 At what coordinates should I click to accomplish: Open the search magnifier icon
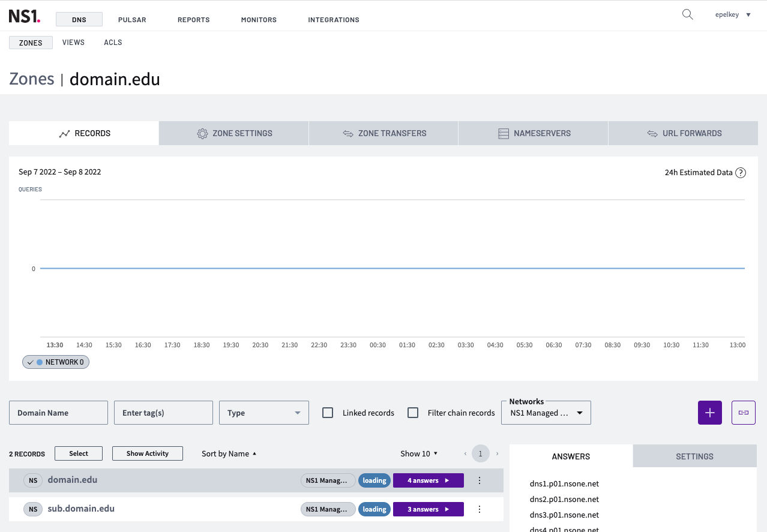coord(688,14)
